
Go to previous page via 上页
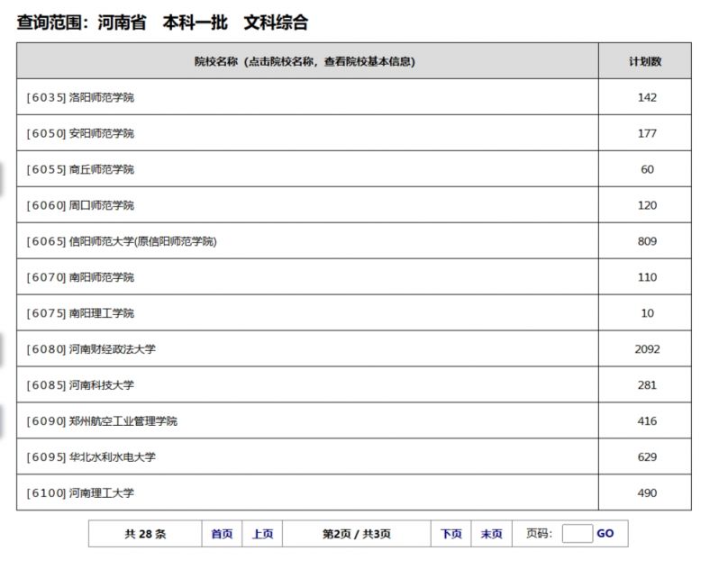point(262,534)
